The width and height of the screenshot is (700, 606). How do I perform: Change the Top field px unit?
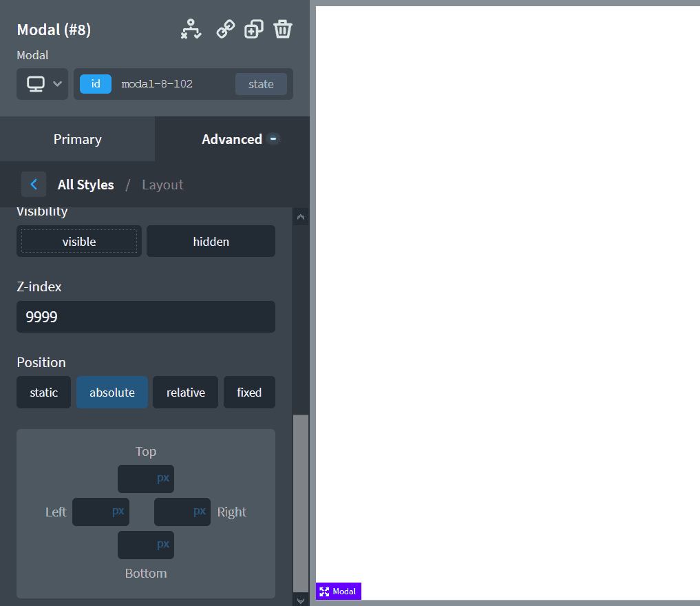(163, 478)
